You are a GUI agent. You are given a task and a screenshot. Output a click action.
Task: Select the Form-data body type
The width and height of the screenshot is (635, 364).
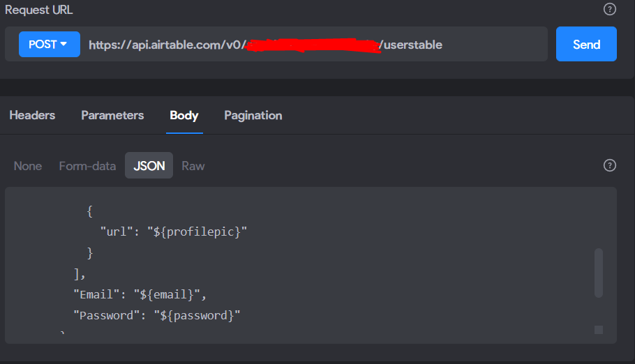pyautogui.click(x=87, y=166)
